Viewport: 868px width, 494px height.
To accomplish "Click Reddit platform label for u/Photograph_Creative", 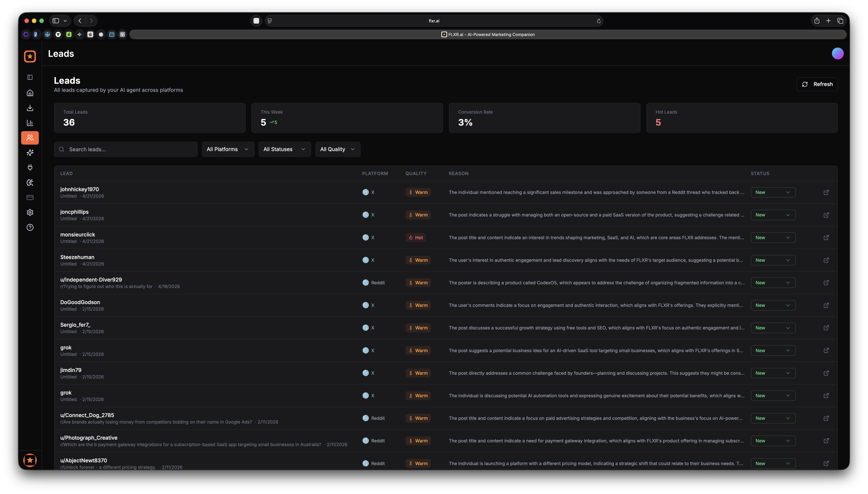I will [377, 441].
